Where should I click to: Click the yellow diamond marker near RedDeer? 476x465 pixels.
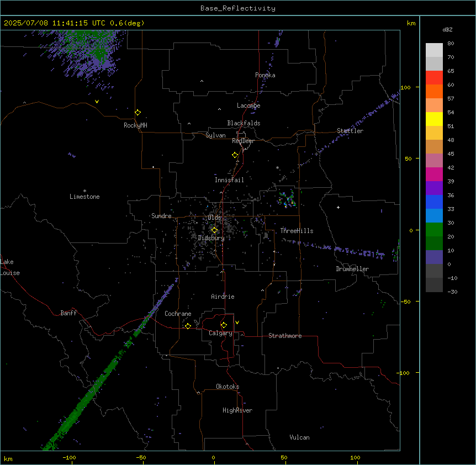235,155
